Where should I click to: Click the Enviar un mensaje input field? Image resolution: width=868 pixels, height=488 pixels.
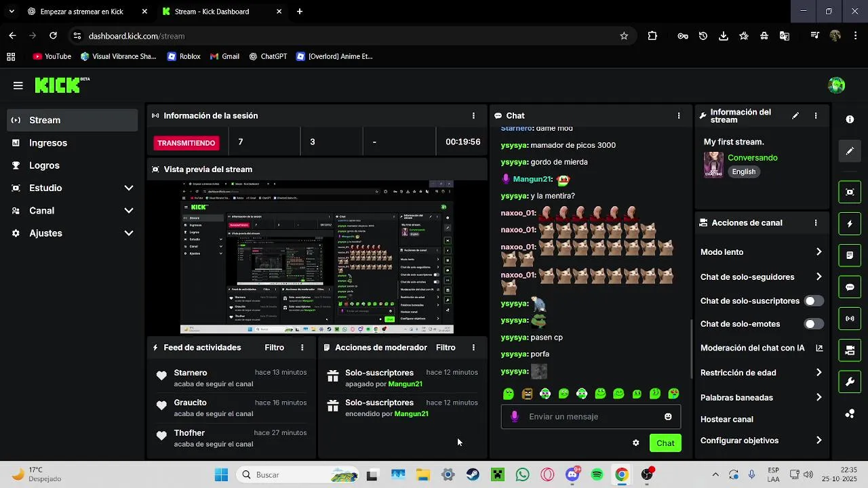(591, 417)
